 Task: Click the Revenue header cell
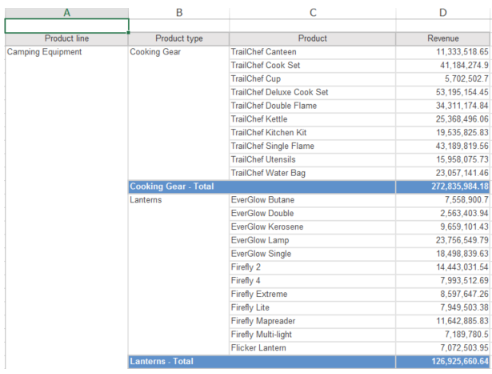click(443, 39)
